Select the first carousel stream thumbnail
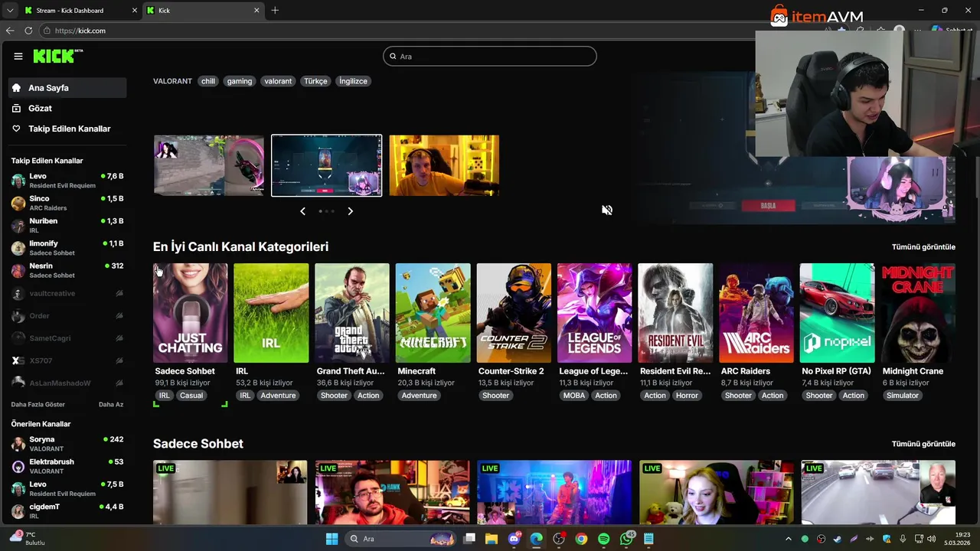Screen dimensions: 980x551 point(209,165)
